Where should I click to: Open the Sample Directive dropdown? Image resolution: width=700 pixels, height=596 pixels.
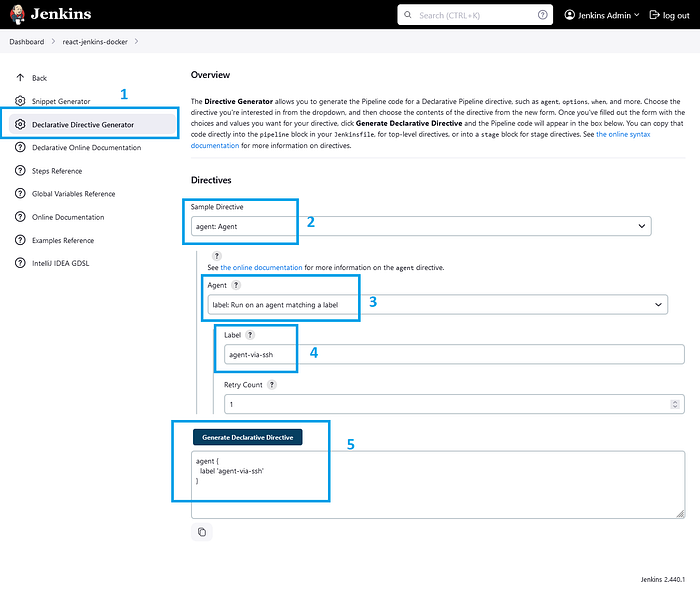[421, 226]
